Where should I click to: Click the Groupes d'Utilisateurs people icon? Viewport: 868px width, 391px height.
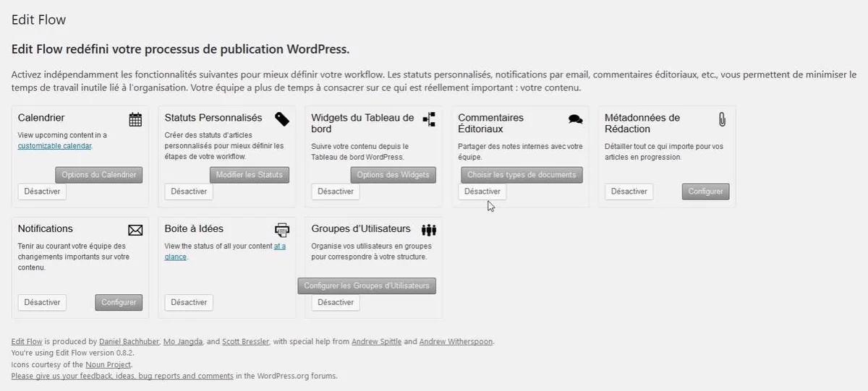tap(429, 231)
